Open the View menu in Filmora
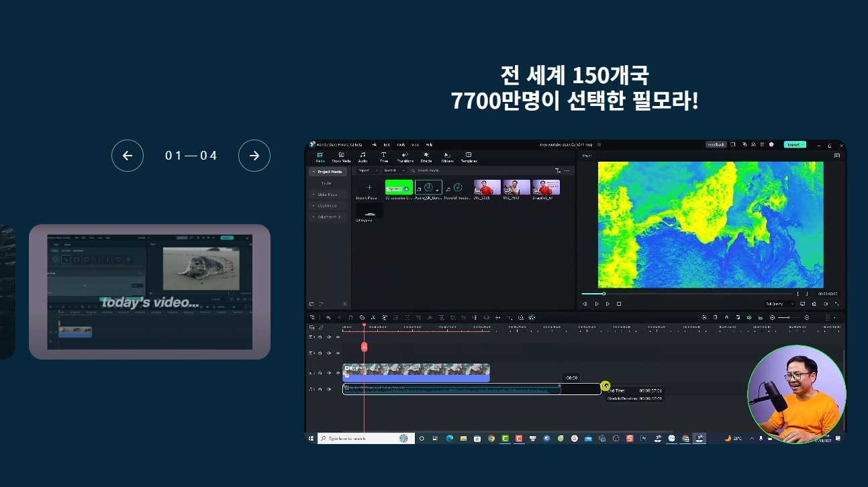The width and height of the screenshot is (868, 487). [415, 145]
